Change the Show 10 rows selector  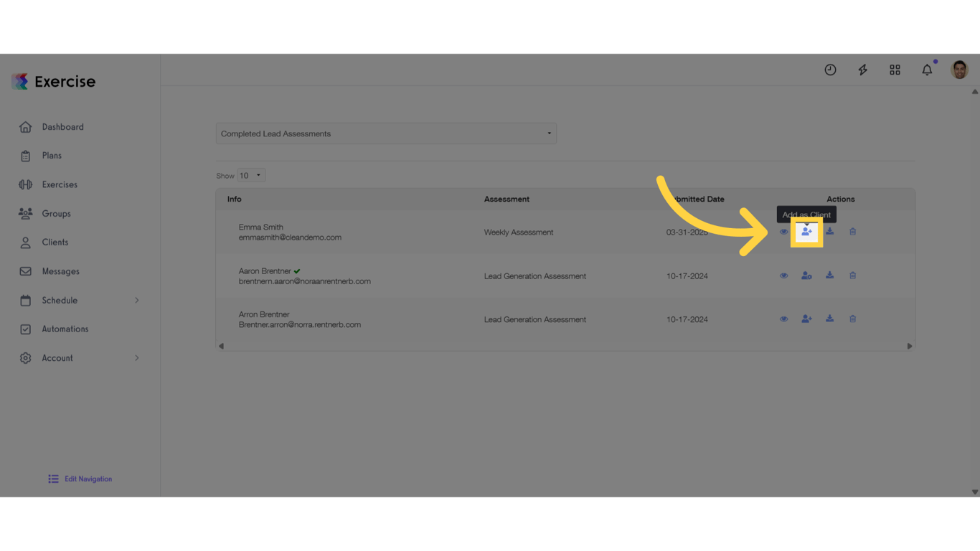(251, 174)
